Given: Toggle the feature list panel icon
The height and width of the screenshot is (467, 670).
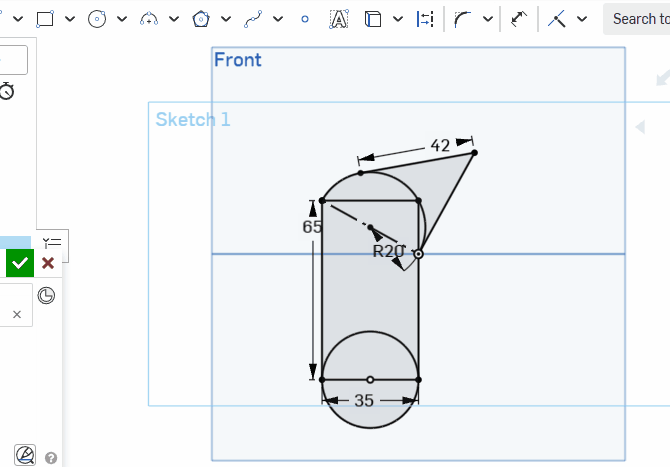Looking at the screenshot, I should coord(51,242).
